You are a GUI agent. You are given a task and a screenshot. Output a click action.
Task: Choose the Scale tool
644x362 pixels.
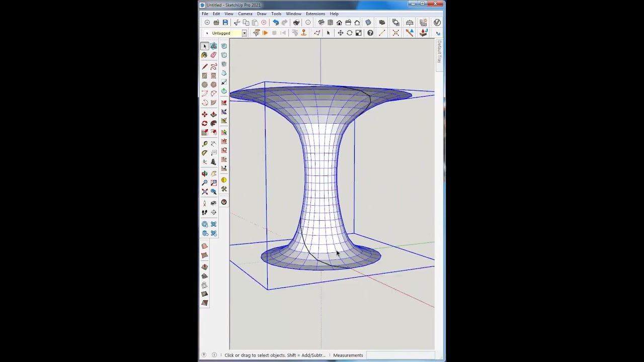[x=205, y=132]
